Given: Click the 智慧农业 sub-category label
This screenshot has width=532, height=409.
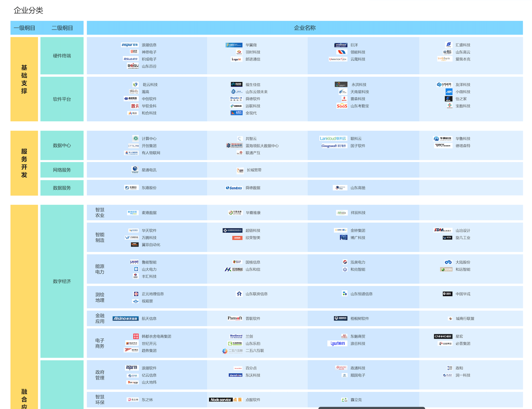Looking at the screenshot, I should (x=100, y=213).
